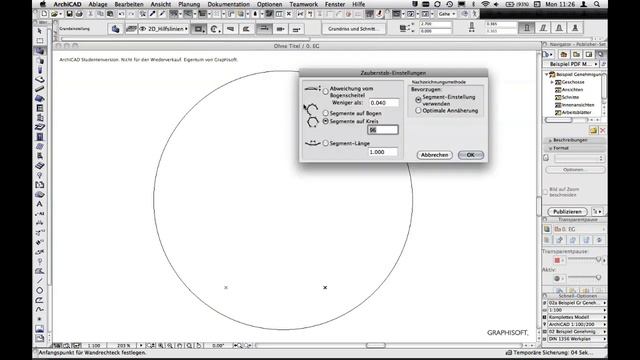The image size is (640, 360).
Task: Adjust the Transparentpause intensity slider
Action: (x=584, y=260)
